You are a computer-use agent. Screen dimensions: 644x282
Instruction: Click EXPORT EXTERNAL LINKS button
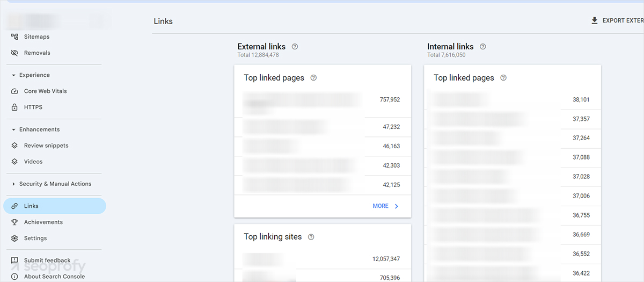617,20
